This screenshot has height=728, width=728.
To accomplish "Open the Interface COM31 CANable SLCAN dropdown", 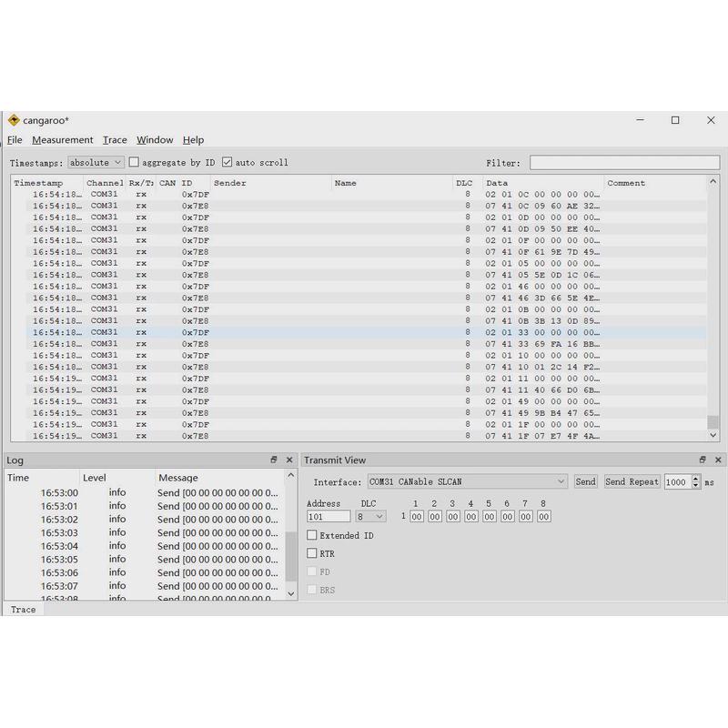I will coord(468,481).
